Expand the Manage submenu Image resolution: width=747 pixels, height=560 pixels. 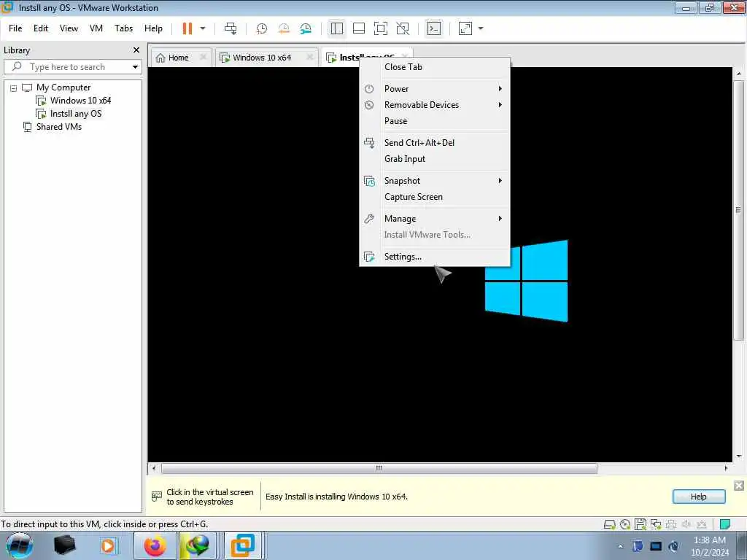pyautogui.click(x=435, y=219)
